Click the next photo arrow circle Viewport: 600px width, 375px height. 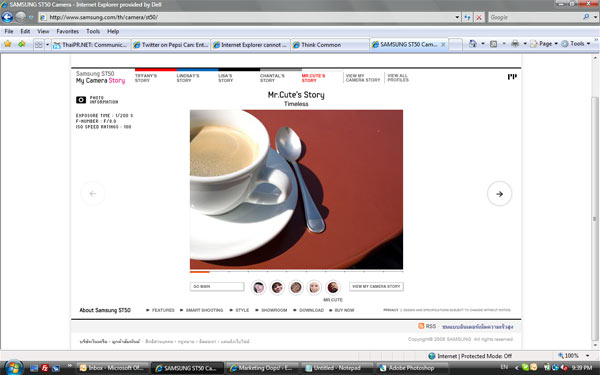click(499, 194)
